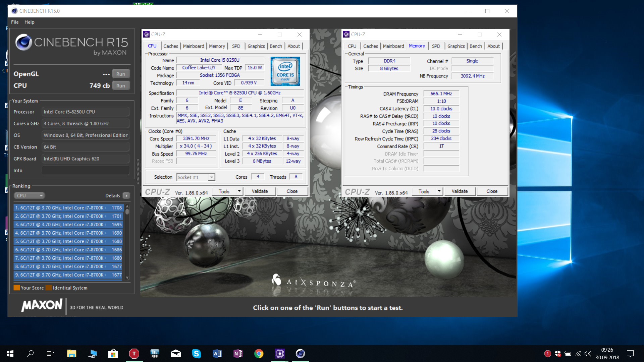Expand Tools dropdown arrow in right CPU-Z
Image resolution: width=644 pixels, height=362 pixels.
439,191
